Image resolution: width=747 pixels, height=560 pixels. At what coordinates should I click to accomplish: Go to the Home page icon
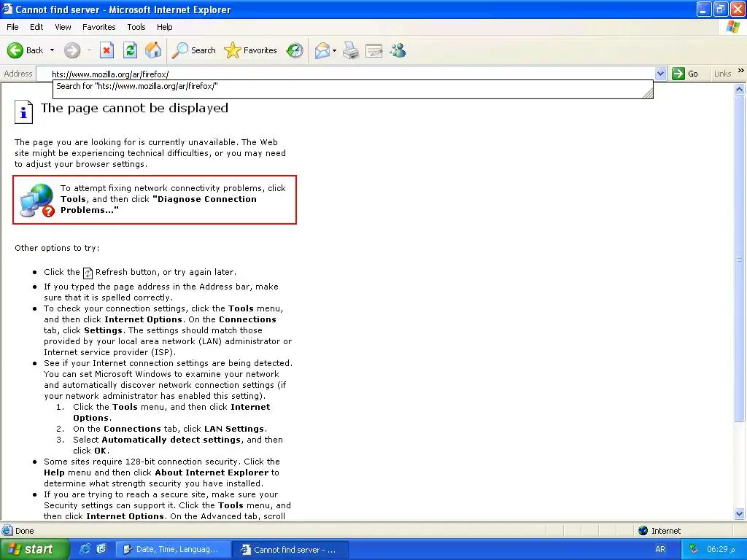click(x=153, y=50)
